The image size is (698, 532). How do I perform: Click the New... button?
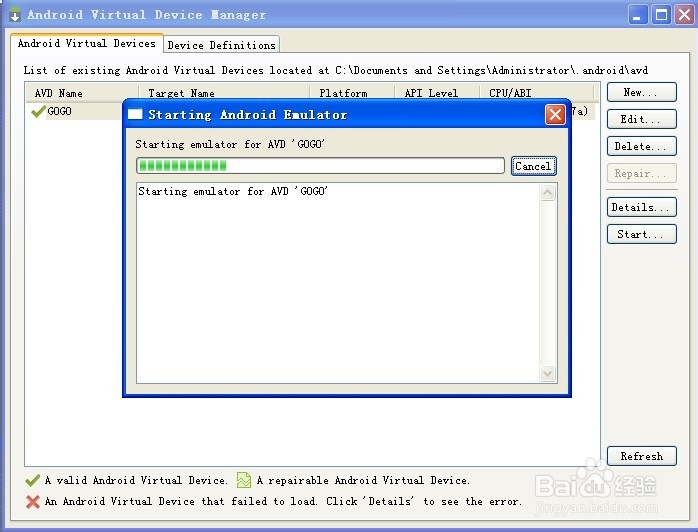[641, 92]
